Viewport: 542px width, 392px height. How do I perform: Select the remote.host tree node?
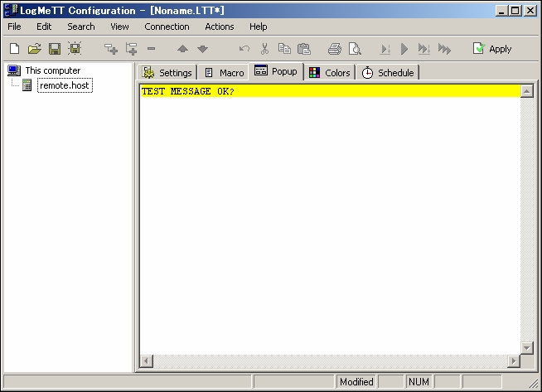65,85
